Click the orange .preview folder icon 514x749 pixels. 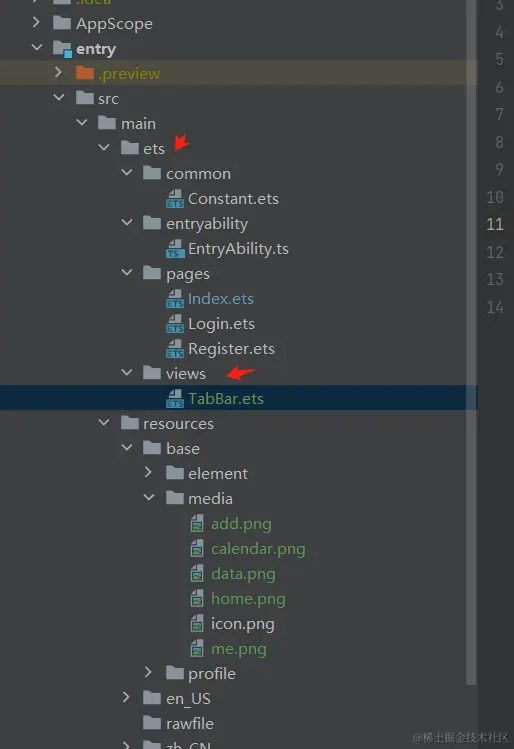pyautogui.click(x=85, y=73)
